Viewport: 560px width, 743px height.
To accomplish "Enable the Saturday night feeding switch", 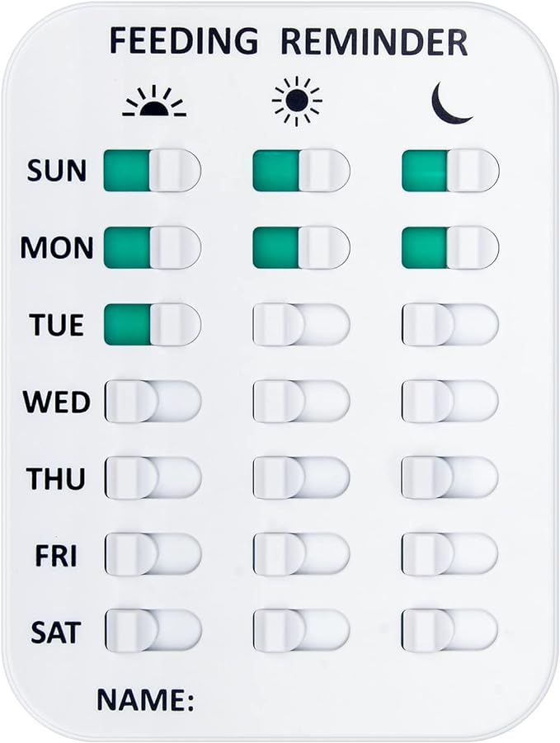I will point(450,631).
